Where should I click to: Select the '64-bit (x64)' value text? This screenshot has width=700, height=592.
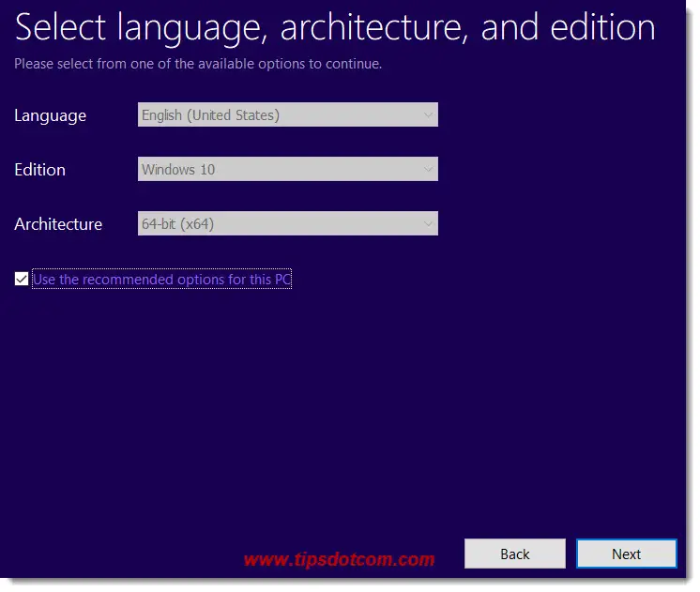178,224
